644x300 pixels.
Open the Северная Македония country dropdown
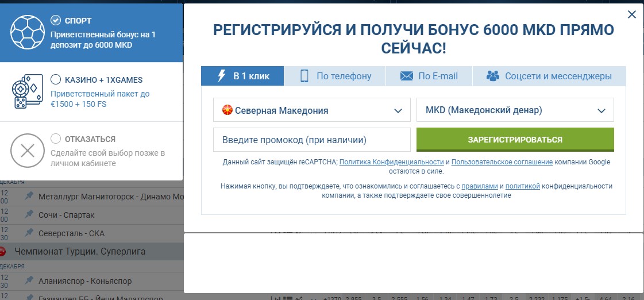point(312,110)
